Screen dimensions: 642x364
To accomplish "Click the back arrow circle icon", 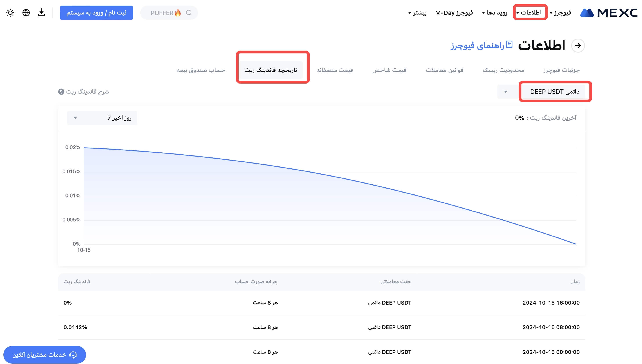I will [x=578, y=46].
